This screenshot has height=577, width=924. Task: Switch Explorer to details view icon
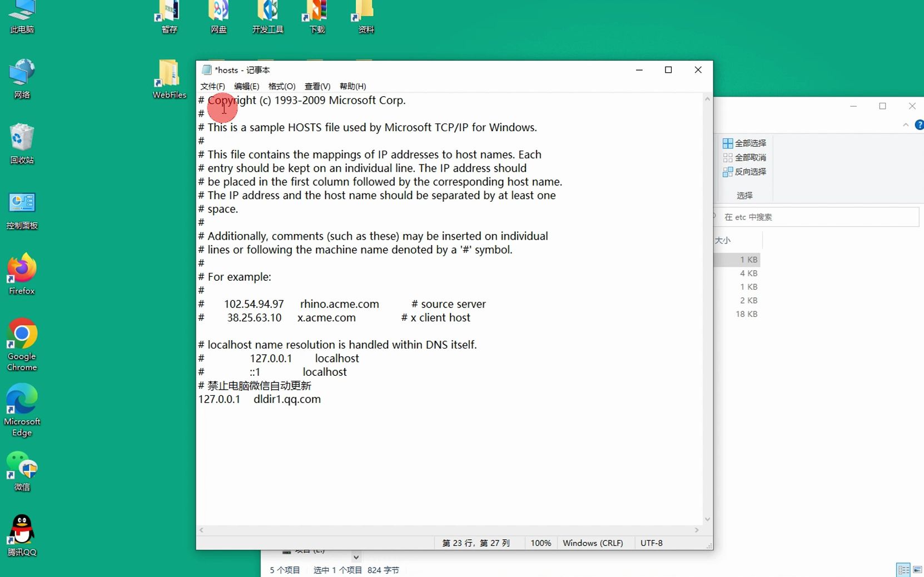903,570
